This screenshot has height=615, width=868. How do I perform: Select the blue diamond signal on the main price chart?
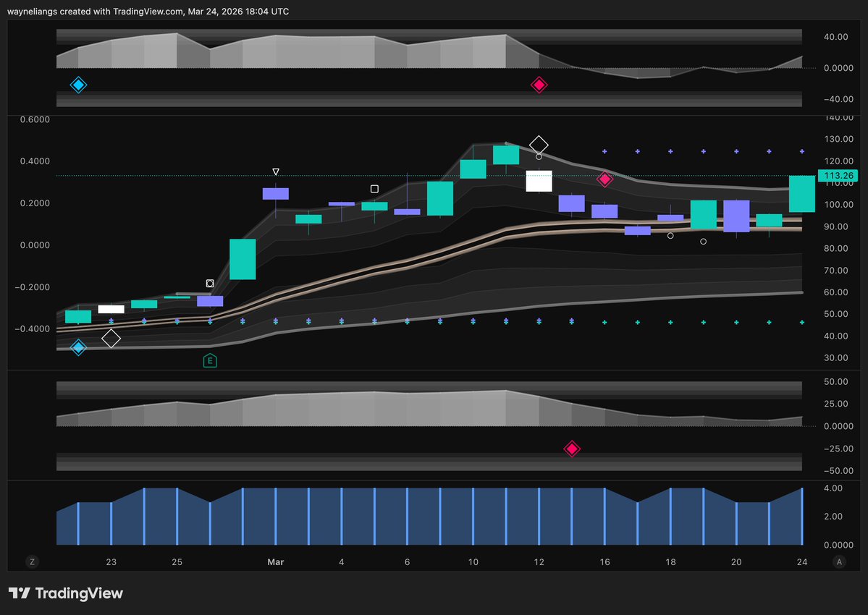[78, 347]
